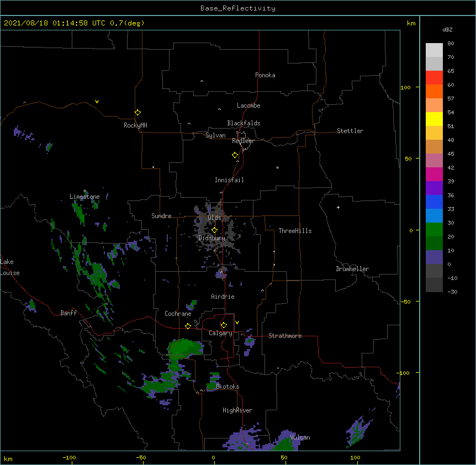Click the Calgary city label

tap(220, 333)
